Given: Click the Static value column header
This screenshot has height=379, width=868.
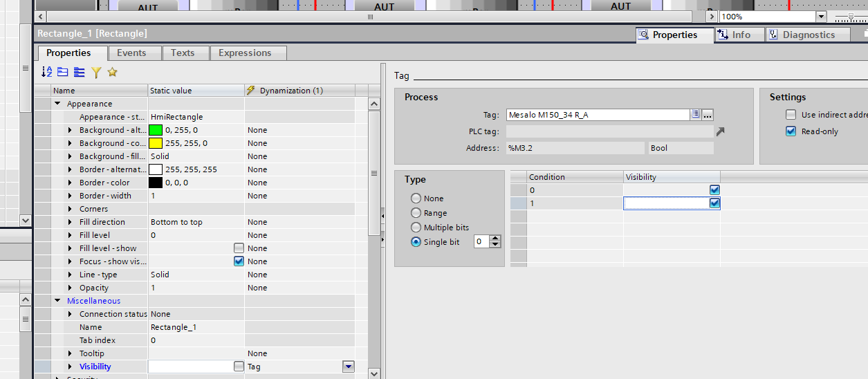Looking at the screenshot, I should point(196,91).
